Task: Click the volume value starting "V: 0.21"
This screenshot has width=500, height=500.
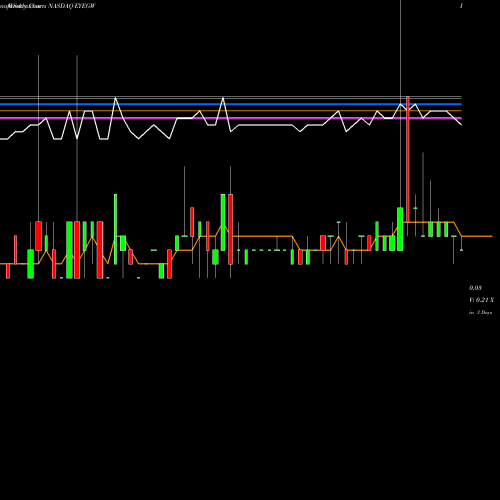Action: pos(481,300)
